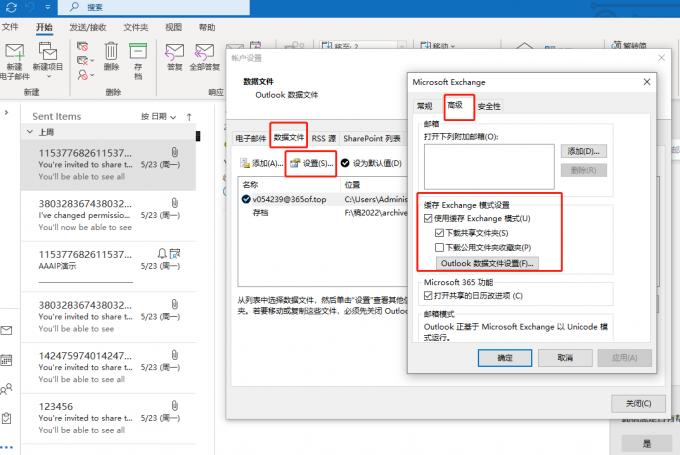Image resolution: width=680 pixels, height=455 pixels.
Task: Click the New Email icon in ribbon
Action: 15,52
